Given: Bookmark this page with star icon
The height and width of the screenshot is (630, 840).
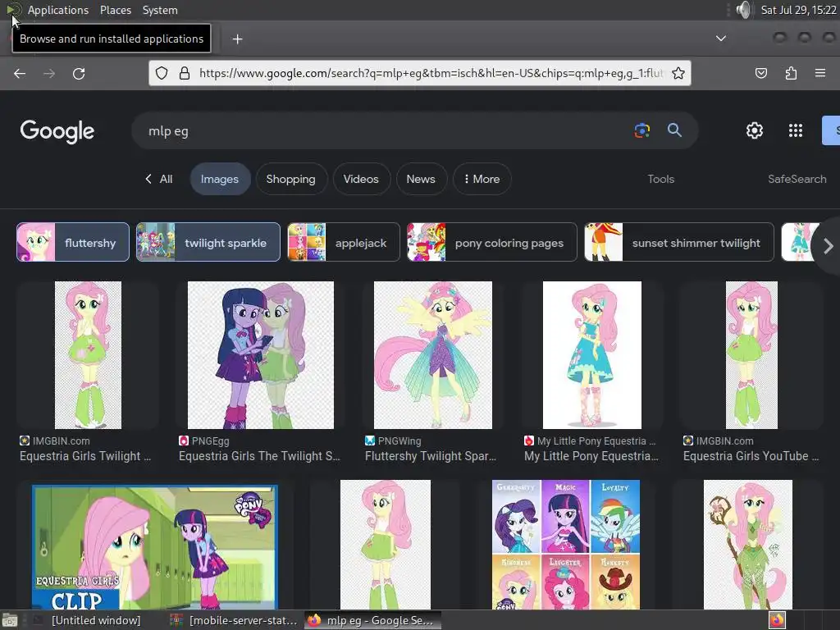Looking at the screenshot, I should click(678, 73).
